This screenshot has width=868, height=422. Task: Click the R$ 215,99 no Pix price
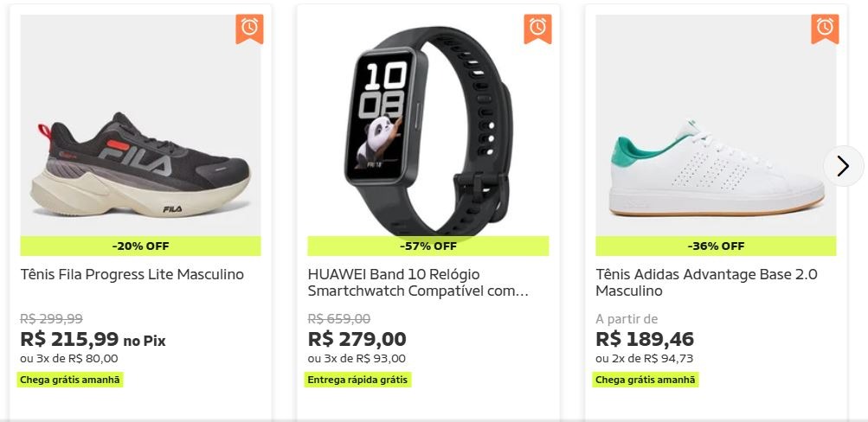93,339
